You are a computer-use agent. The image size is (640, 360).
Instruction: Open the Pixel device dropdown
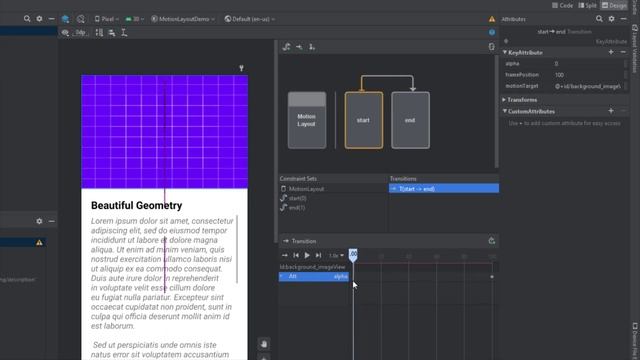click(107, 19)
